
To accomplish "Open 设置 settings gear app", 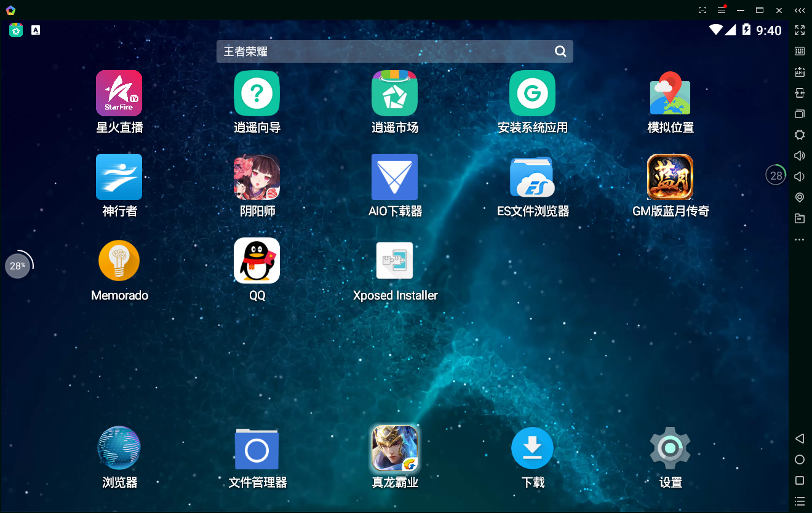I will (671, 448).
